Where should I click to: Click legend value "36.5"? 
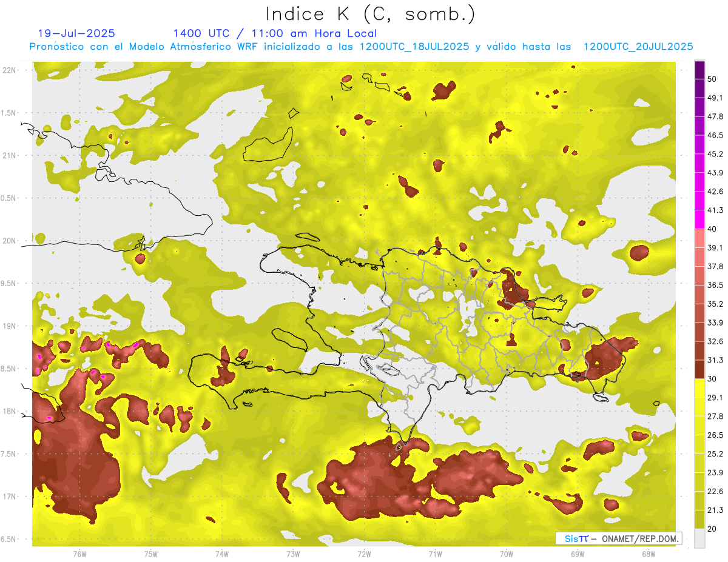coord(715,285)
